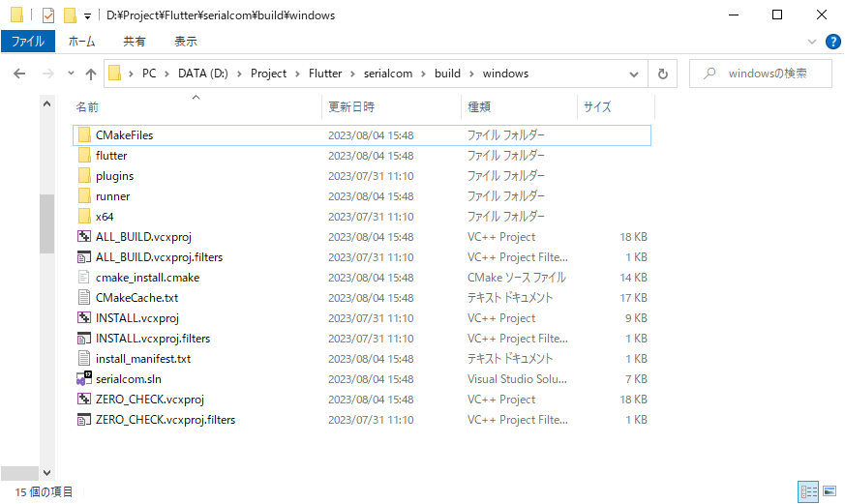This screenshot has height=504, width=845.
Task: Navigate to Project in breadcrumb
Action: (268, 74)
